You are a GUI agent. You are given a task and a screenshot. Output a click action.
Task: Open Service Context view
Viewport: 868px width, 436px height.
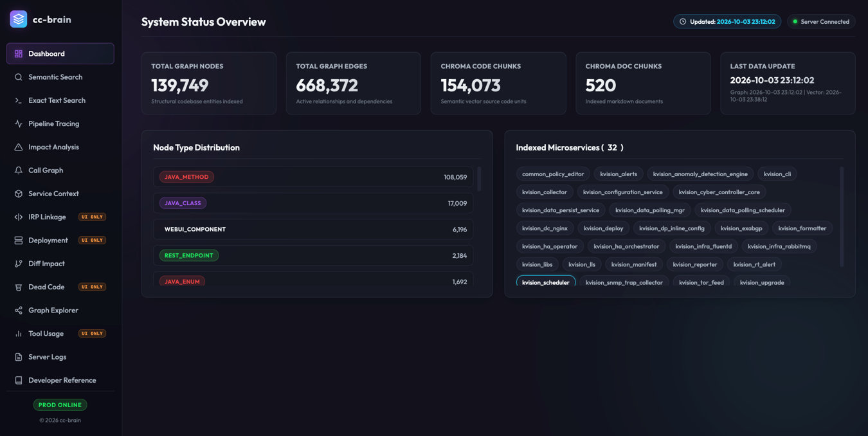click(x=60, y=194)
